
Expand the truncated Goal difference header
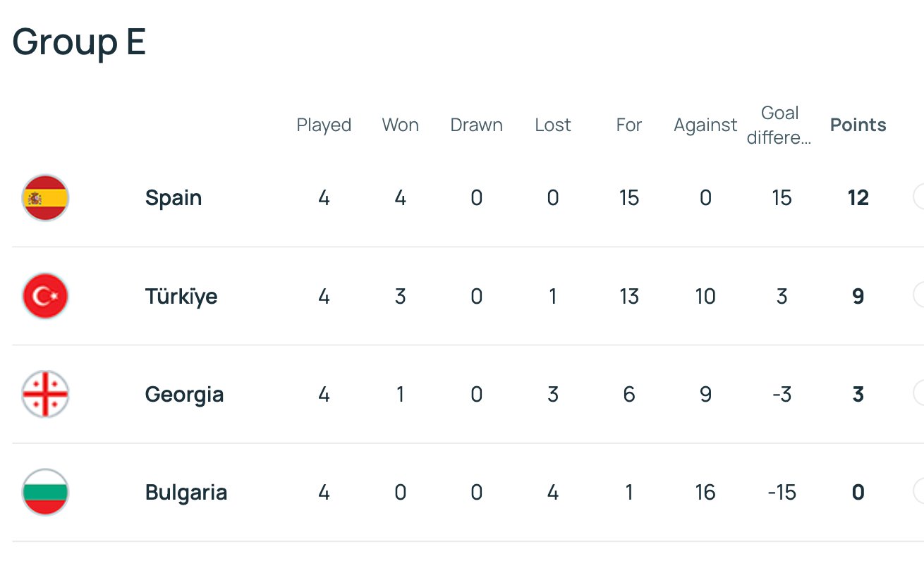click(780, 125)
